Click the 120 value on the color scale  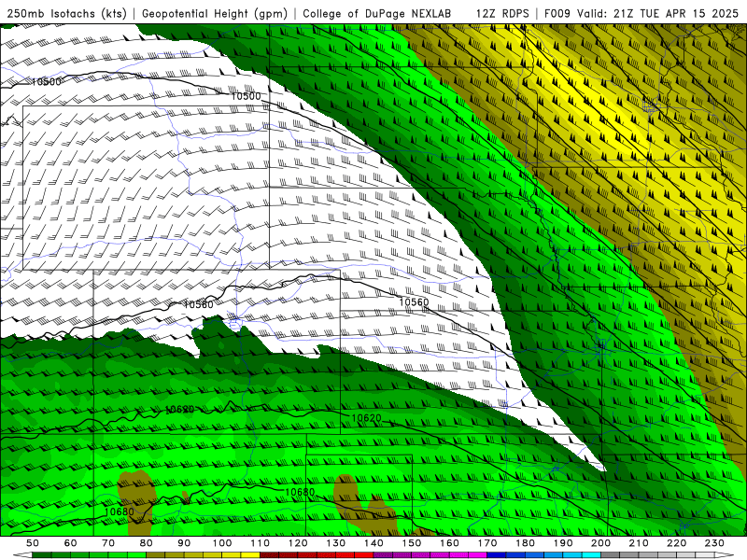tap(298, 543)
